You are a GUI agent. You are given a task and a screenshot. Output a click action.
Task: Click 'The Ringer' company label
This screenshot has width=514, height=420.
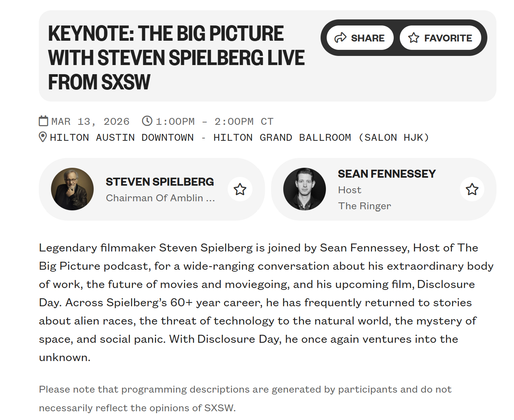(364, 206)
